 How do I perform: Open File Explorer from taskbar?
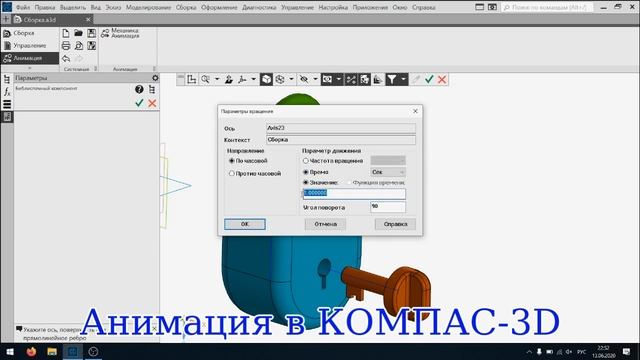pos(52,351)
